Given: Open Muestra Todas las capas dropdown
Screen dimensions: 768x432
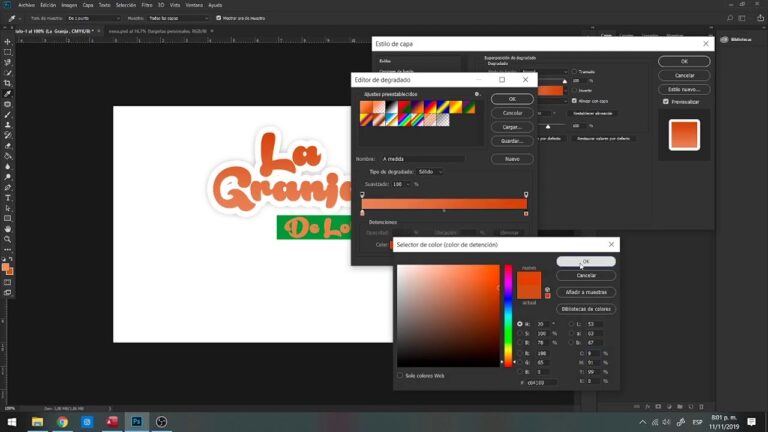Looking at the screenshot, I should point(178,18).
